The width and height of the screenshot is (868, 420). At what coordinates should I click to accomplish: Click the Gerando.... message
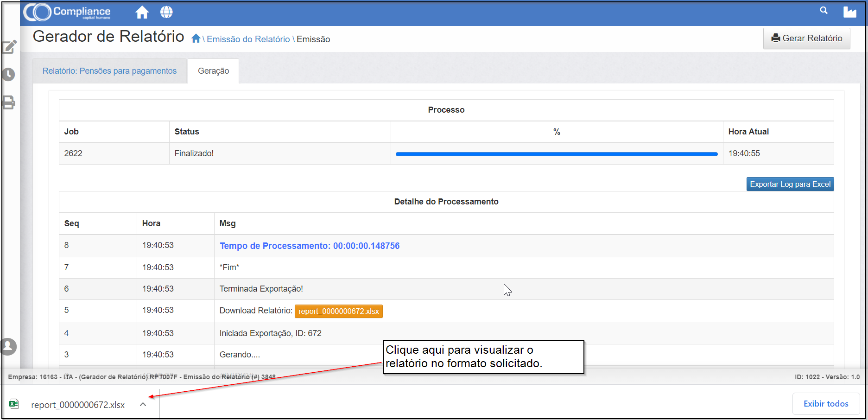tap(240, 355)
